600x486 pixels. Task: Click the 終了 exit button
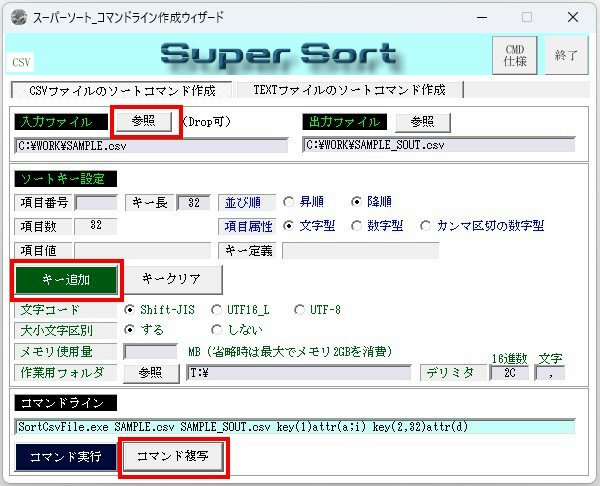pos(566,55)
